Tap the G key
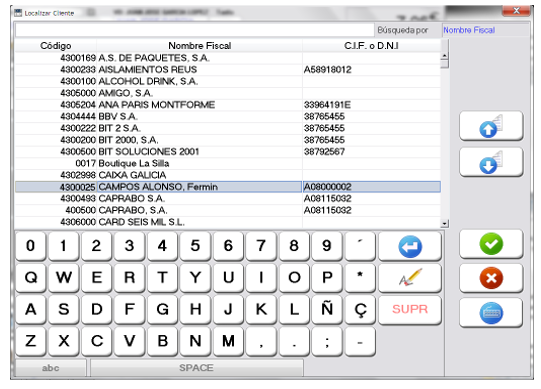541x389 pixels. coord(162,309)
